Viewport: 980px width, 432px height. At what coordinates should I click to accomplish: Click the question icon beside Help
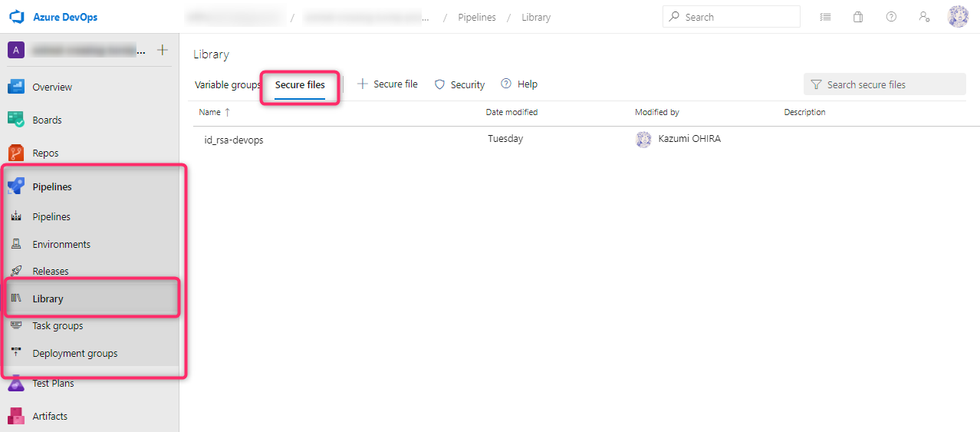pos(506,84)
